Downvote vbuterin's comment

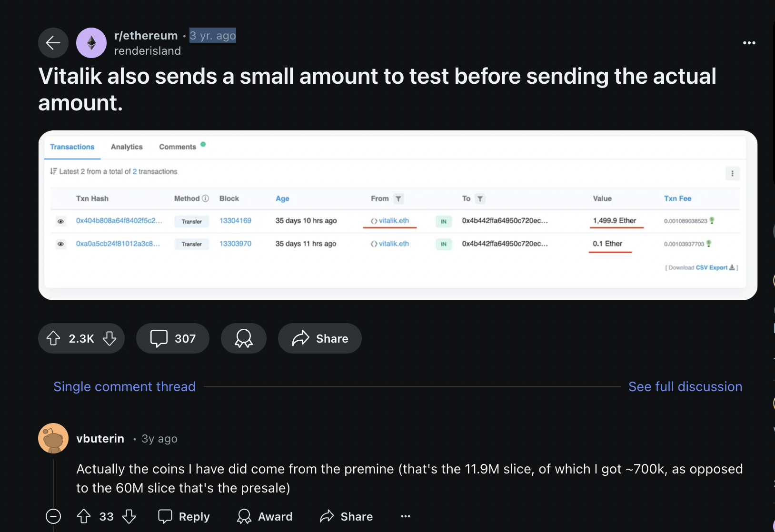[129, 516]
